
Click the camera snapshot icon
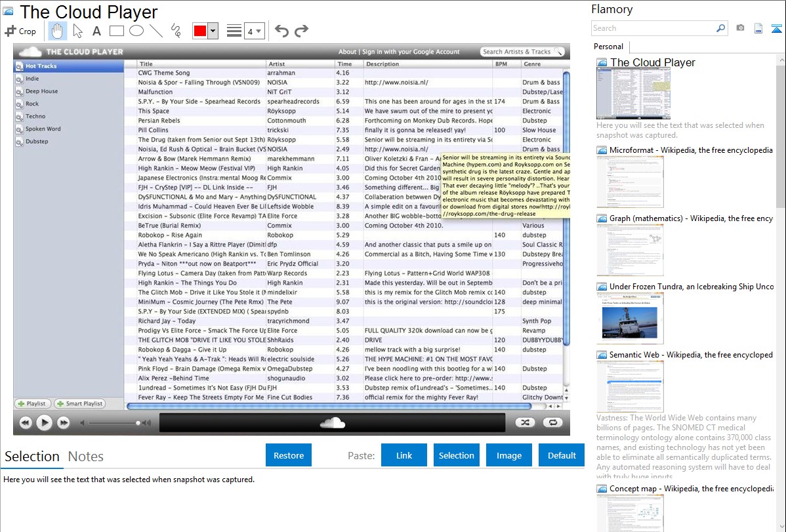[x=740, y=28]
